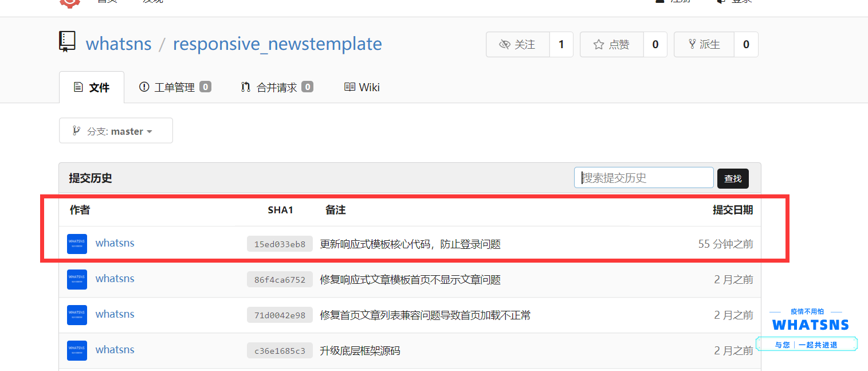Open commit SHA 71d0042e98

coord(280,315)
